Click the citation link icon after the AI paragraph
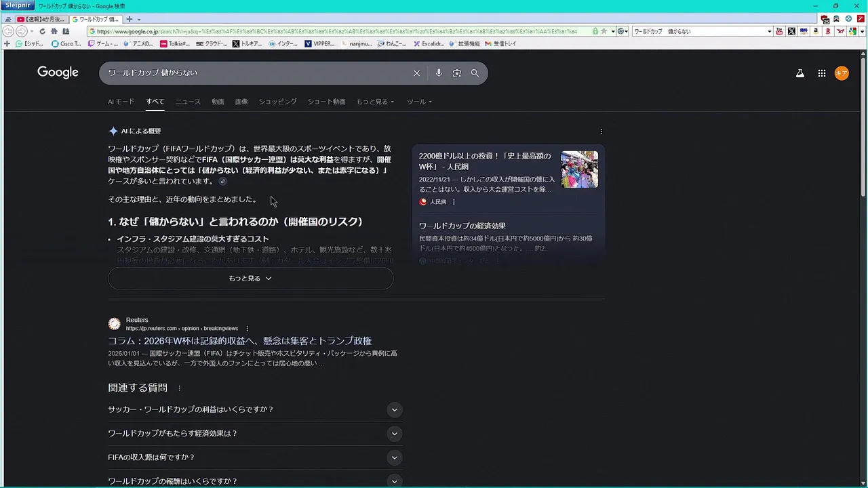The width and height of the screenshot is (868, 488). pos(222,182)
